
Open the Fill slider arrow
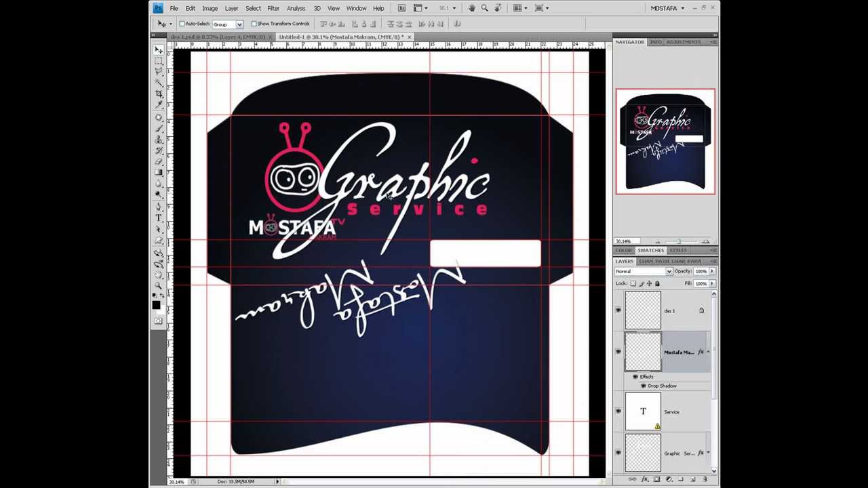pos(712,283)
